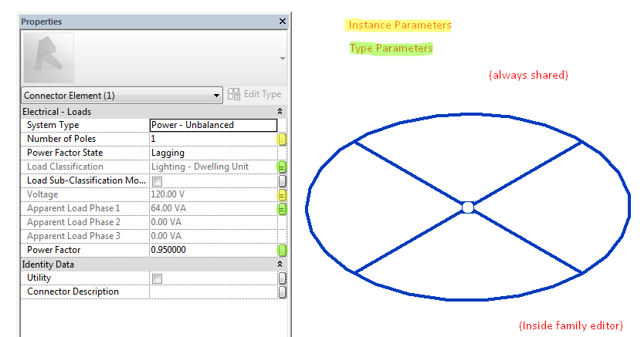Click associate parameter button for Utility
This screenshot has width=644, height=337.
coord(282,278)
